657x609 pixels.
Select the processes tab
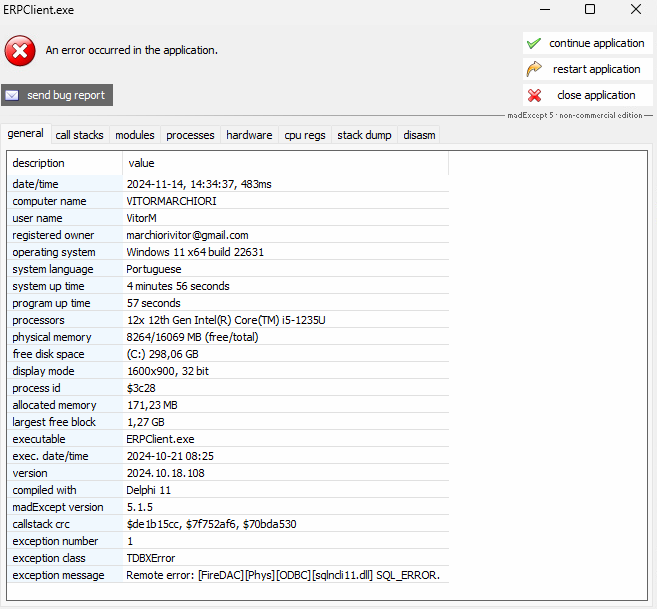(190, 135)
